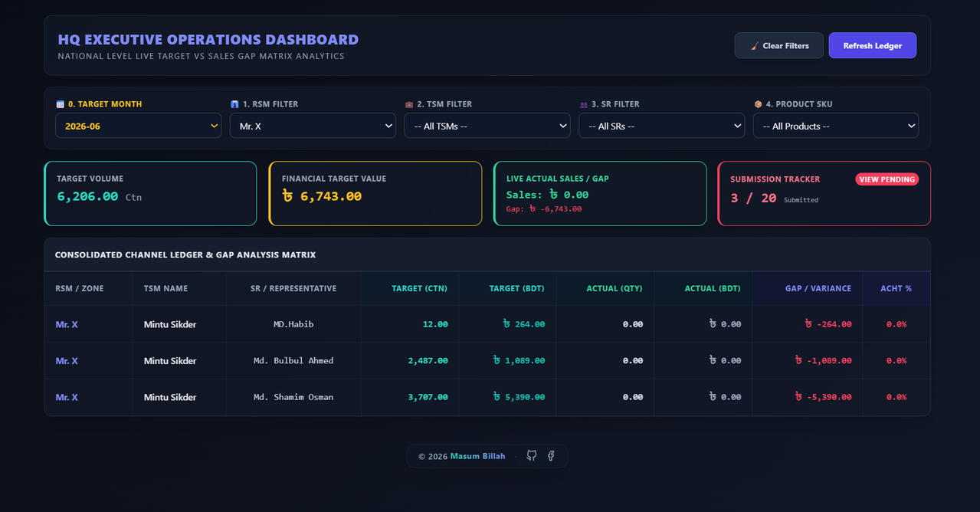The height and width of the screenshot is (512, 980).
Task: Click the RSM Filter label icon
Action: 234,104
